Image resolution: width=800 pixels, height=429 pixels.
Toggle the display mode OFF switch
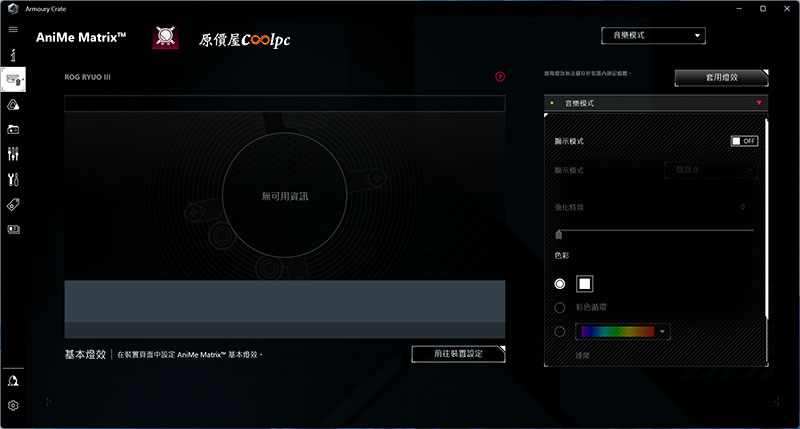744,141
